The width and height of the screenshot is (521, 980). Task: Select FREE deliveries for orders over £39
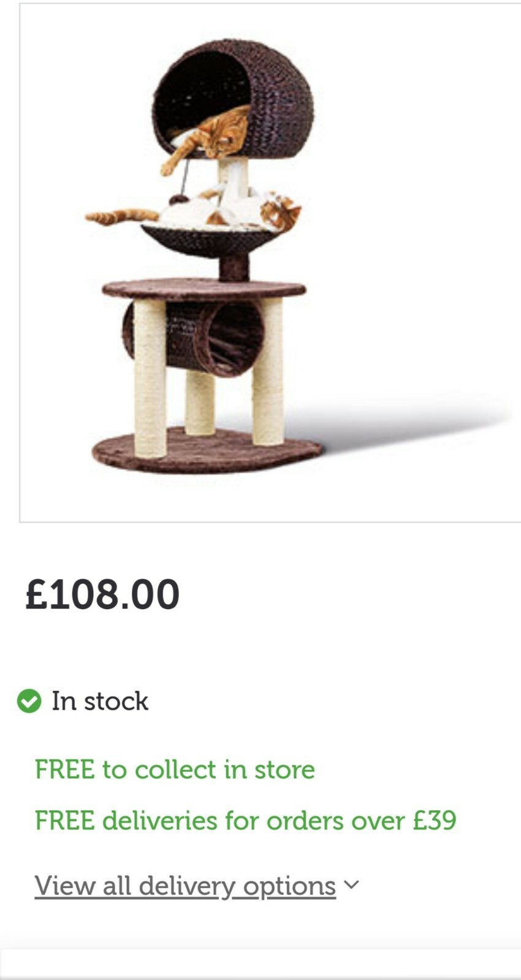(245, 821)
